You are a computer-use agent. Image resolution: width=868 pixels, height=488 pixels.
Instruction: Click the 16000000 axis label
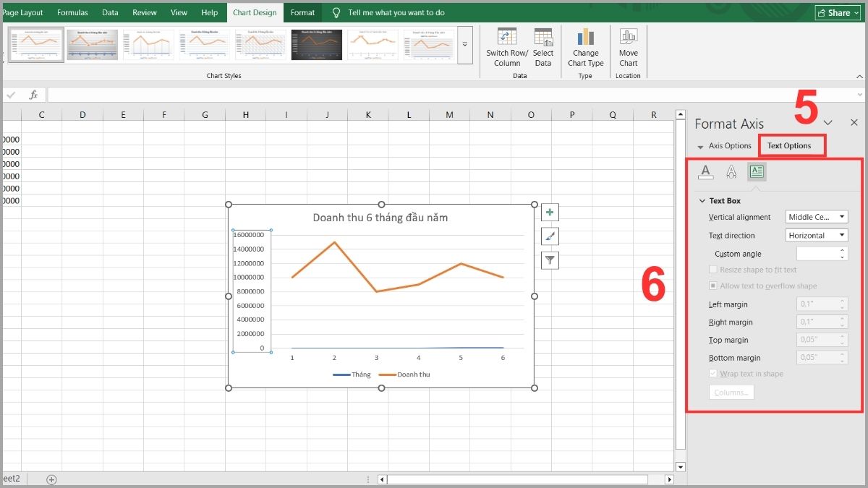click(x=250, y=234)
